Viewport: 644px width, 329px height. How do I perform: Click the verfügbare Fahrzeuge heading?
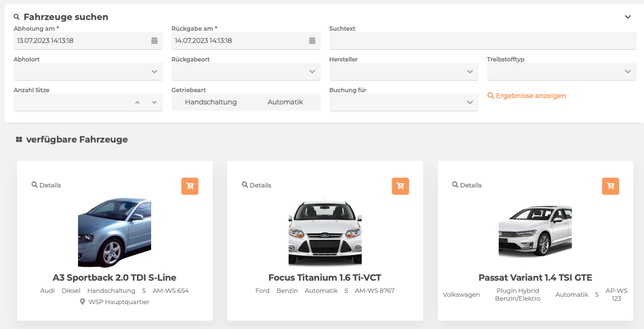click(x=77, y=140)
